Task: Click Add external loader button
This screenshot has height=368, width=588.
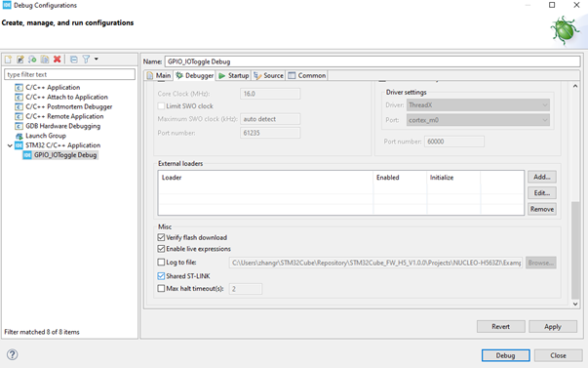Action: coord(542,177)
